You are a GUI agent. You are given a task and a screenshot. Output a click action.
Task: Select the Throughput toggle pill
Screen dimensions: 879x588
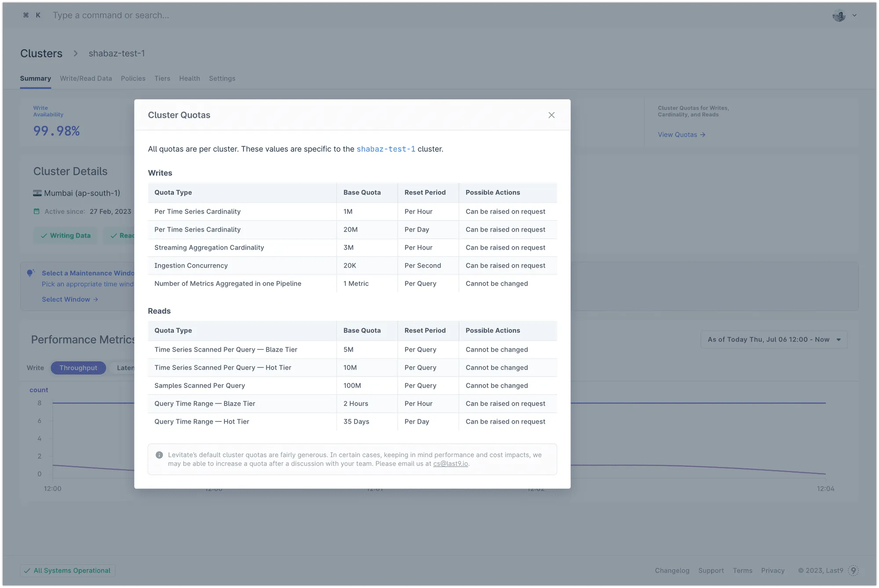(78, 368)
